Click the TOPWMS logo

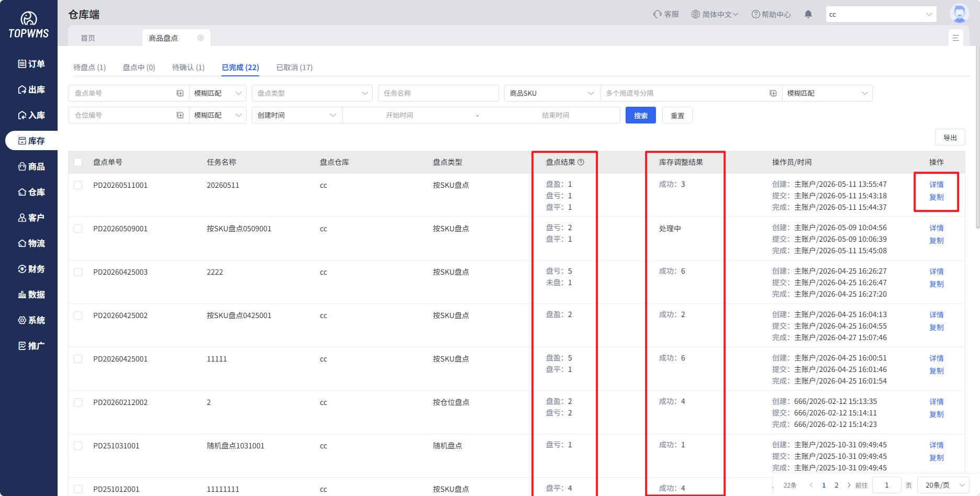tap(29, 25)
